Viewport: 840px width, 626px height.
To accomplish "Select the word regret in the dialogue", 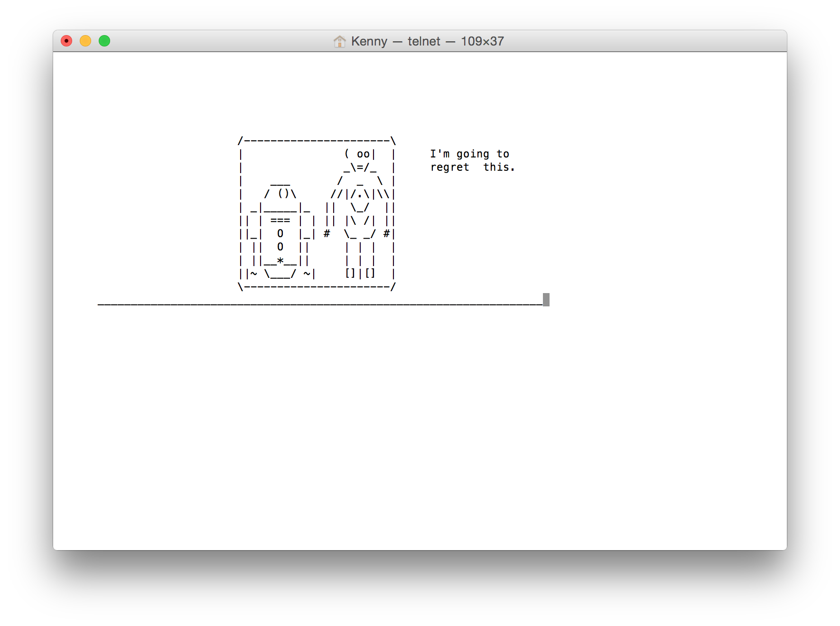I will pos(450,167).
